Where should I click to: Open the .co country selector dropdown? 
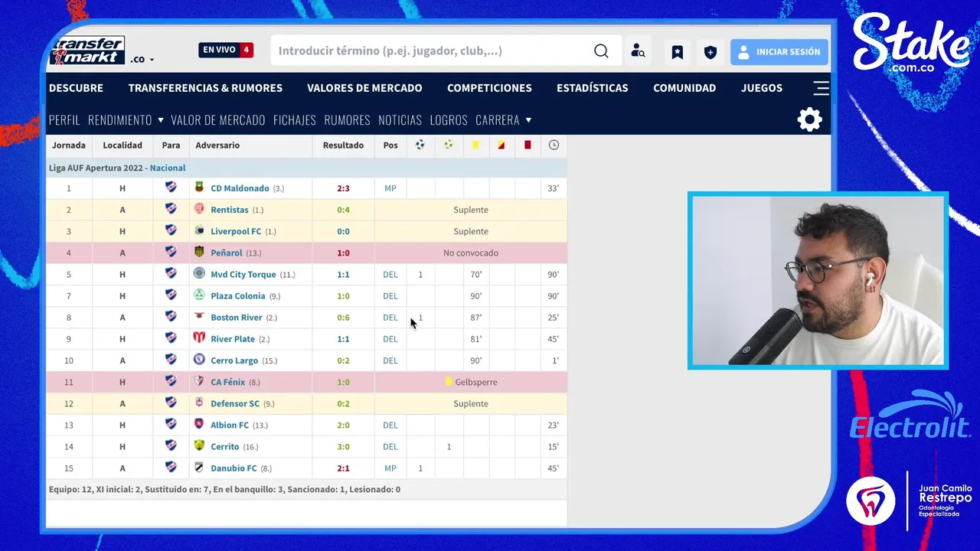(x=142, y=59)
